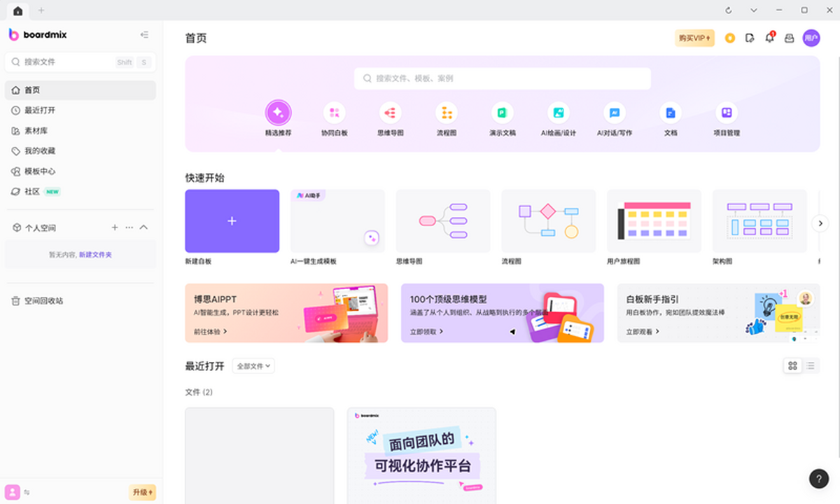Add a new tab with the plus button
The width and height of the screenshot is (840, 504).
[x=41, y=10]
